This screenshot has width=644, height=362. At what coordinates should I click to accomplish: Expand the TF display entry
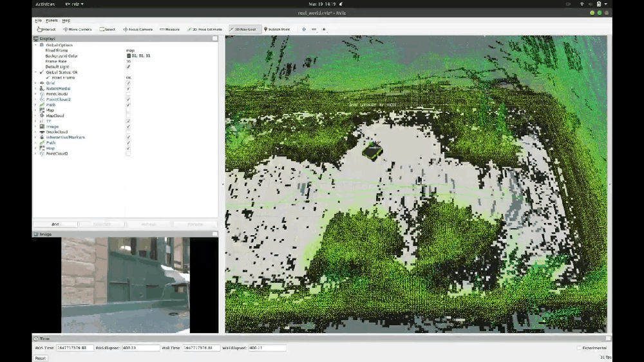[35, 121]
